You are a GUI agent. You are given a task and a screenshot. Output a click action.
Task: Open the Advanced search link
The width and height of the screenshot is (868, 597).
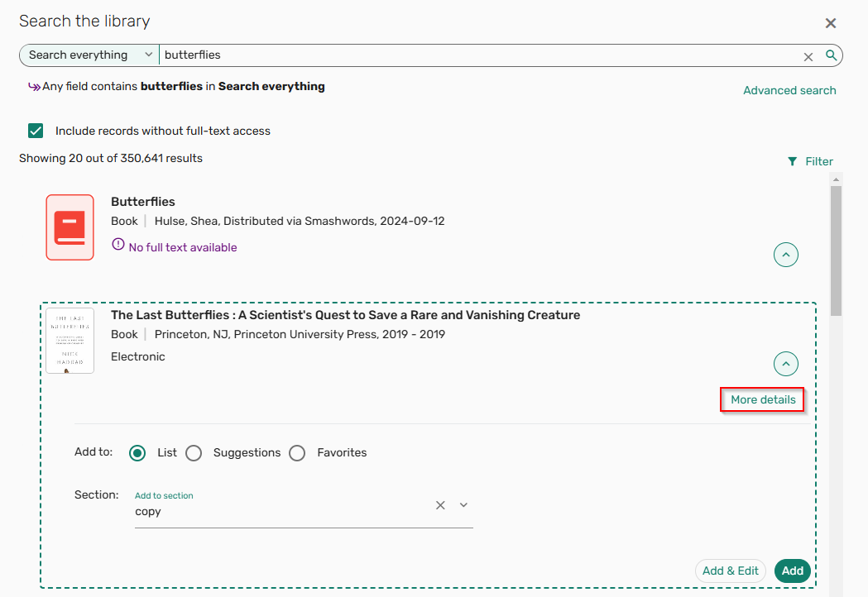pyautogui.click(x=789, y=90)
